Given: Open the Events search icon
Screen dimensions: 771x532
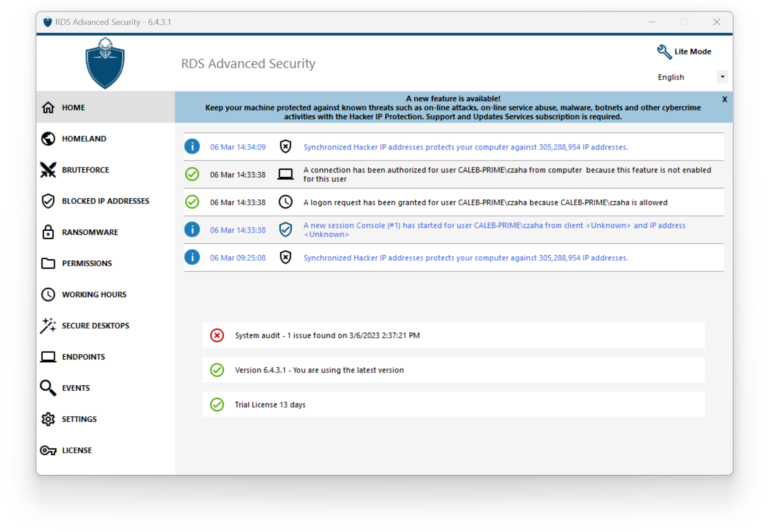Looking at the screenshot, I should coord(48,388).
